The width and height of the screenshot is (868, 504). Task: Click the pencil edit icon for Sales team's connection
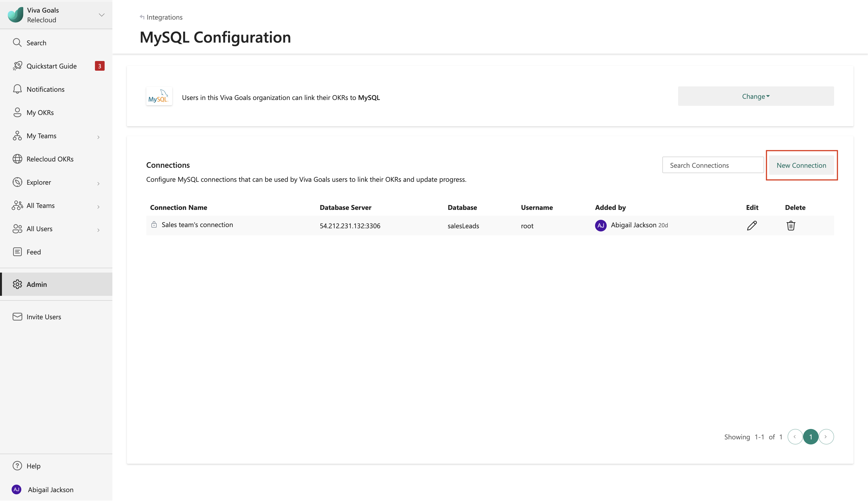point(752,225)
